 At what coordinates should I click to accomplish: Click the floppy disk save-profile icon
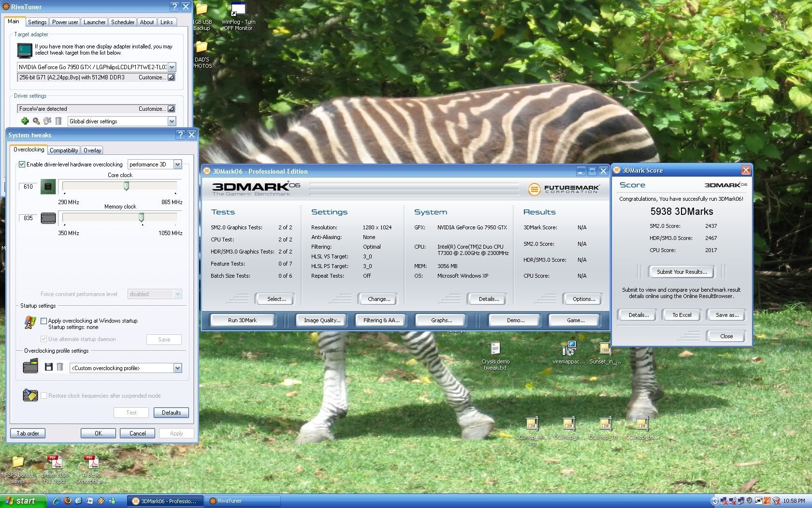[x=48, y=367]
